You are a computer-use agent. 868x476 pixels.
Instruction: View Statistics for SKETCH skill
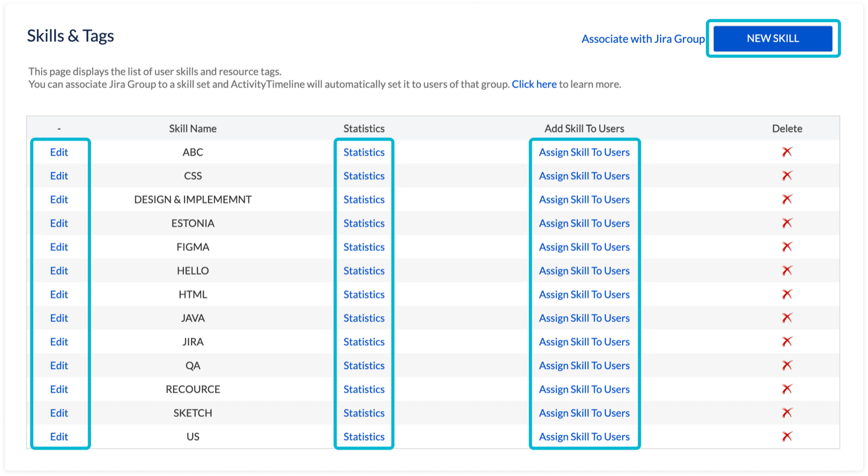point(364,413)
